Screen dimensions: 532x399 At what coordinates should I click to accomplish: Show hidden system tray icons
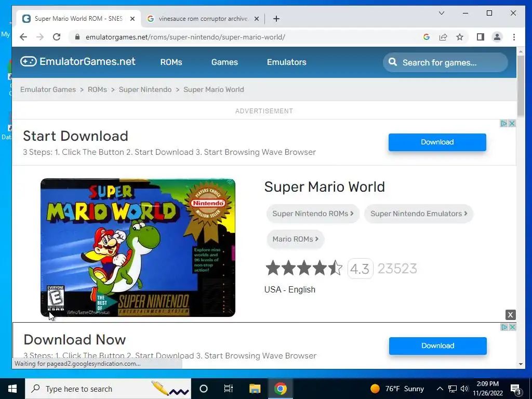click(x=440, y=389)
